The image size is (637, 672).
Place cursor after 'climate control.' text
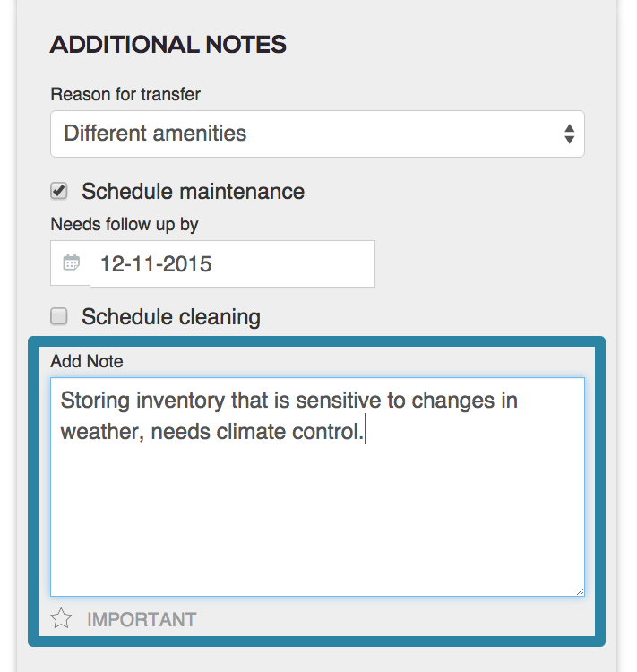(365, 431)
